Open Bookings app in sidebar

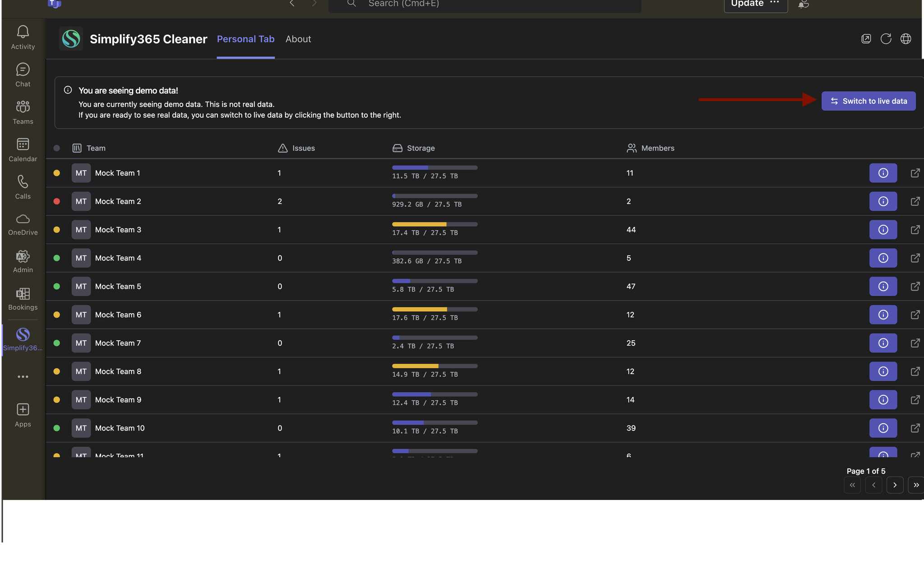(x=23, y=300)
